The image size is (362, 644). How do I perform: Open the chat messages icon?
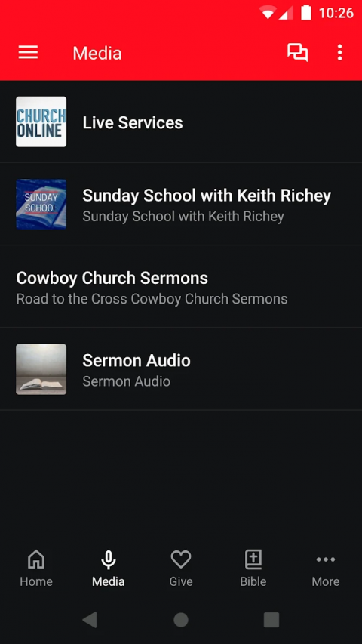(298, 53)
